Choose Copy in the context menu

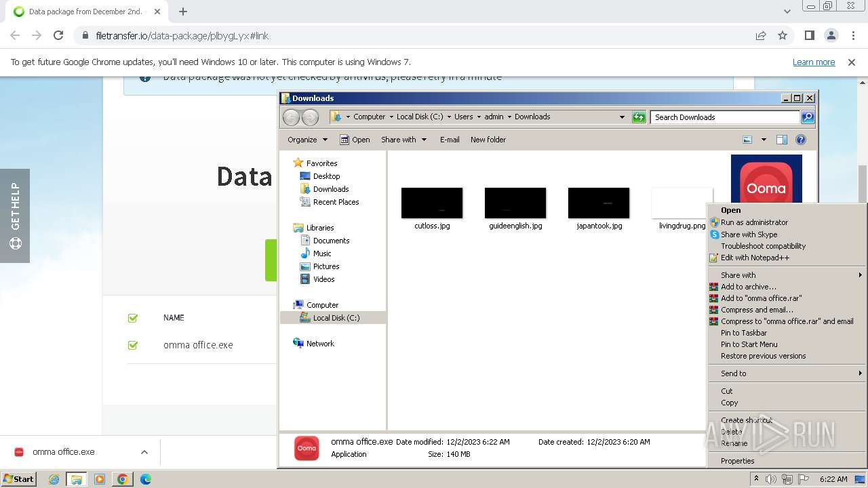[x=787, y=403]
